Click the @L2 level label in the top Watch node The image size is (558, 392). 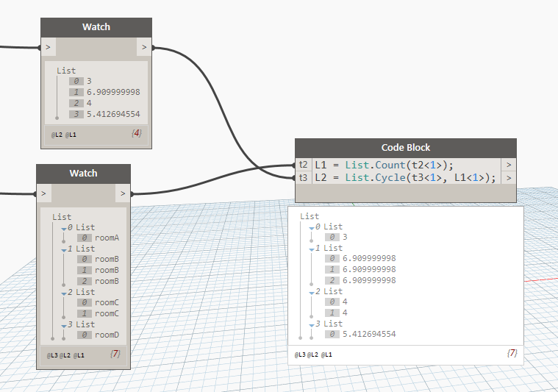coord(56,135)
